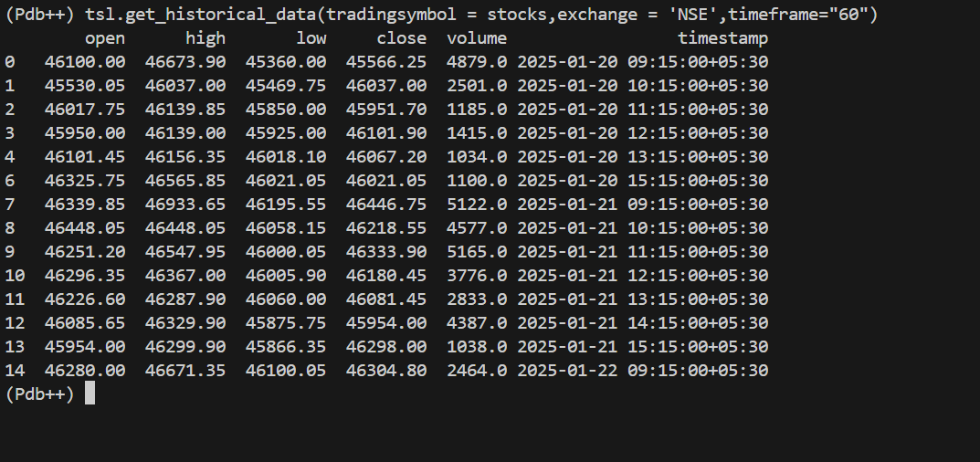Click volume value 1034.0

[477, 157]
